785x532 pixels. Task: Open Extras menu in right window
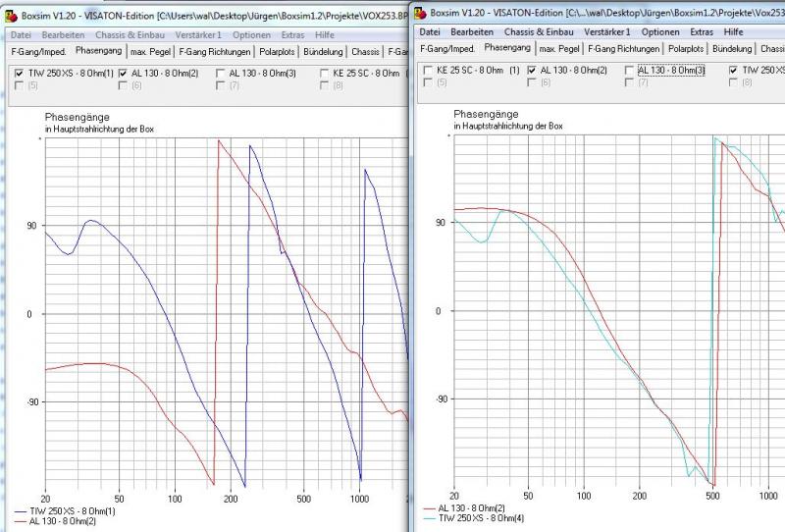pos(702,32)
